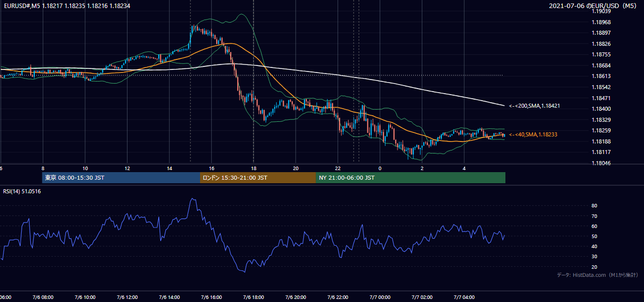The width and height of the screenshot is (644, 302).
Task: Click the RSI level 80 label
Action: click(x=594, y=206)
